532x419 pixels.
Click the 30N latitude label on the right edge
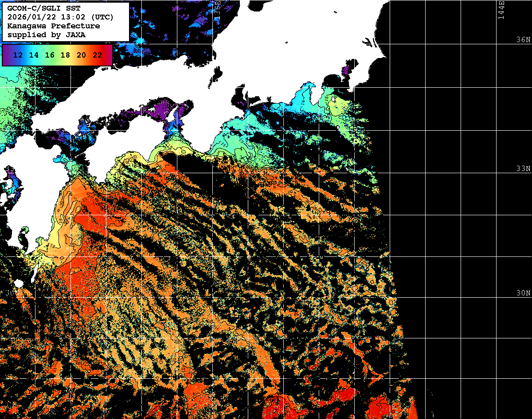point(523,293)
